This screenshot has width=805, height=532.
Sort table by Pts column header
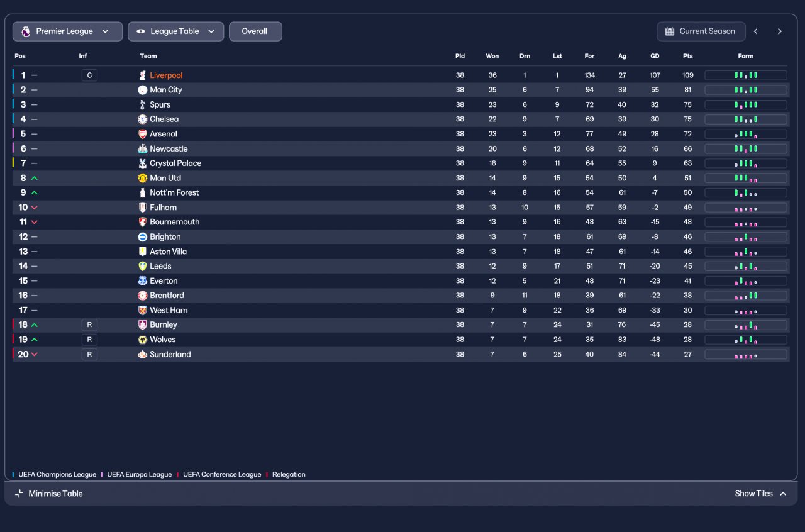(687, 56)
